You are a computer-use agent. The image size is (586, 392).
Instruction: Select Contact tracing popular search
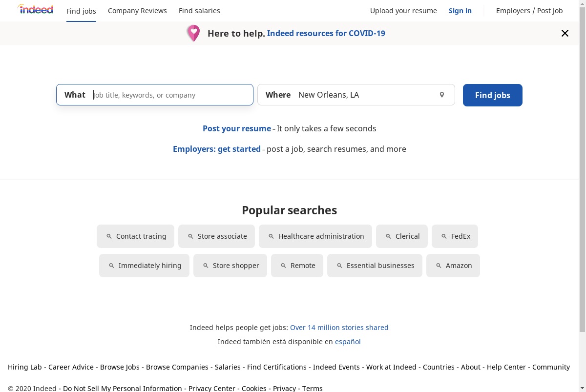pos(135,236)
